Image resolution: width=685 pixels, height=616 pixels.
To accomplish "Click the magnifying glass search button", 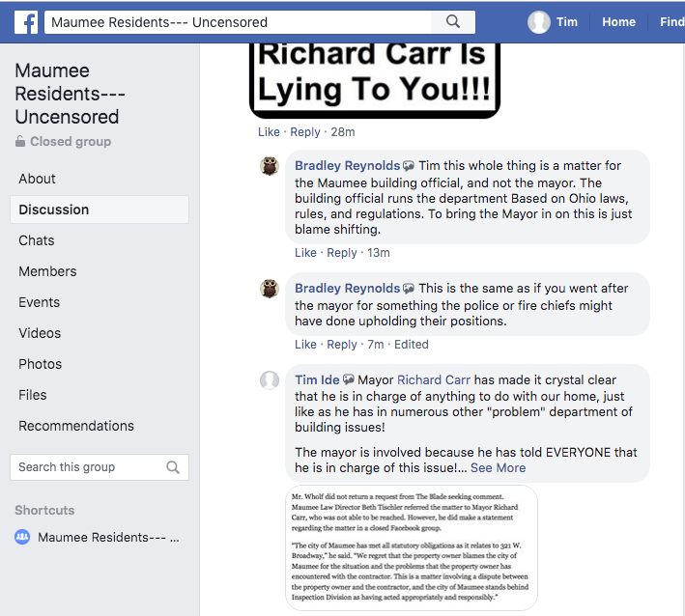I will 453,21.
